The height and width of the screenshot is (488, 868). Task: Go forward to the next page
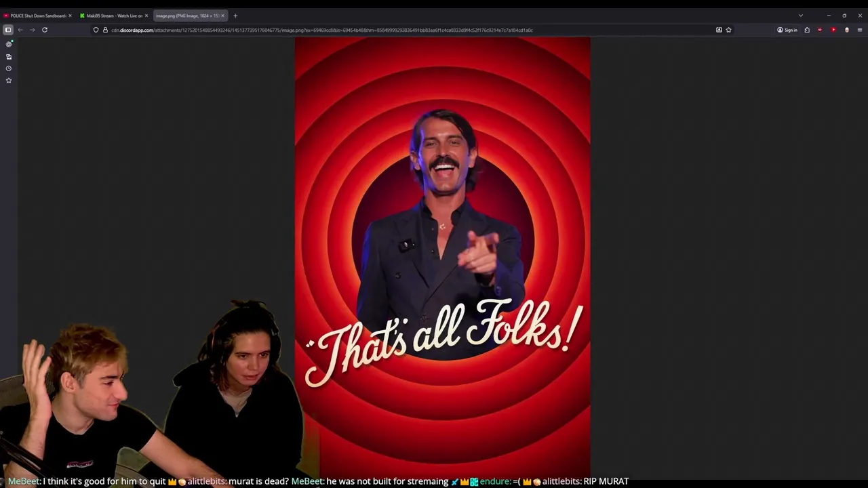32,30
